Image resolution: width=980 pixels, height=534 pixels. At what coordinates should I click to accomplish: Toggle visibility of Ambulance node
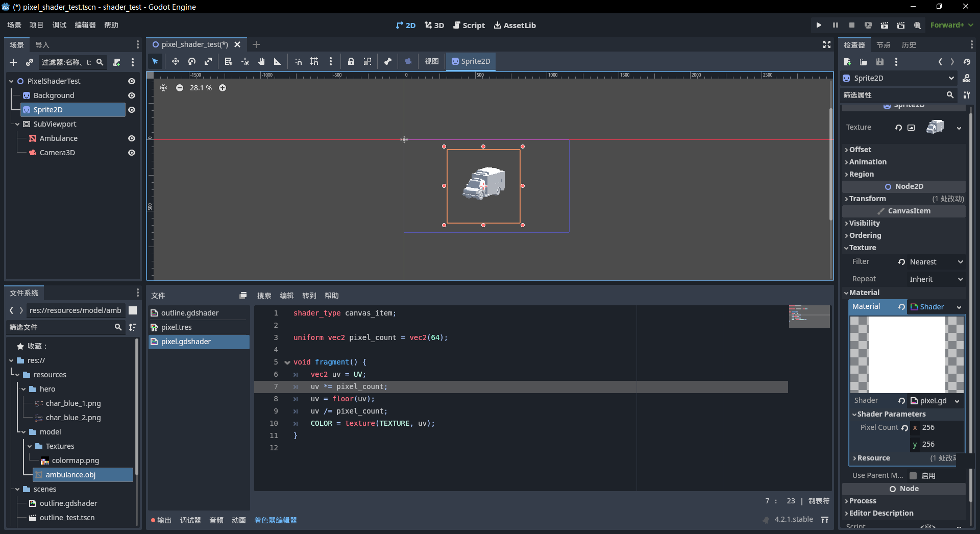pyautogui.click(x=132, y=138)
